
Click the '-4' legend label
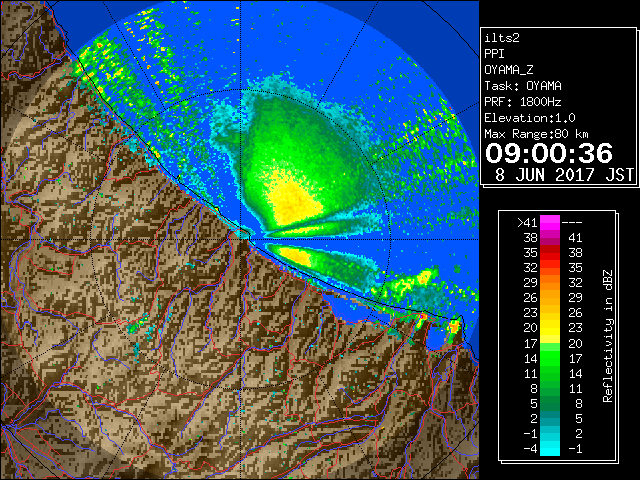(531, 449)
